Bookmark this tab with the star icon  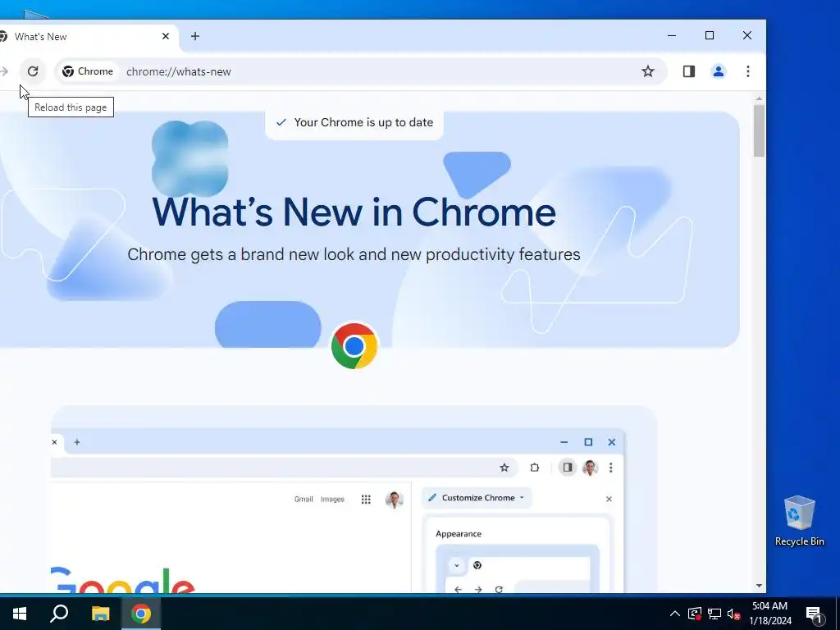[648, 71]
